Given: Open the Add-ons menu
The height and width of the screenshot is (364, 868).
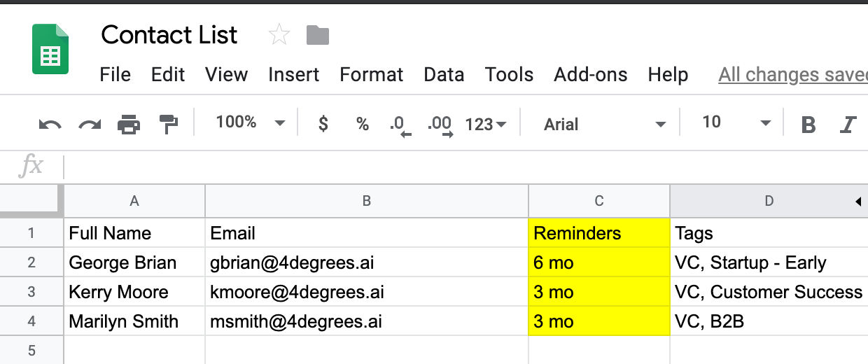Looking at the screenshot, I should (x=591, y=74).
